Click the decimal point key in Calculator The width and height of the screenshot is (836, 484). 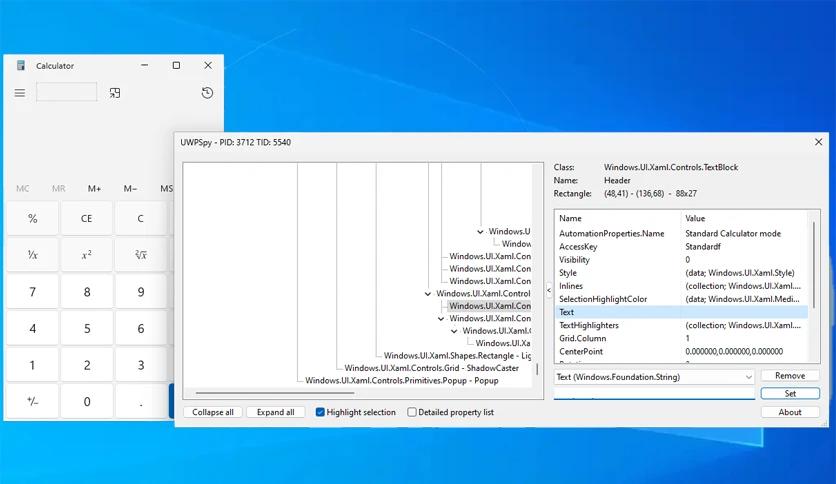(x=140, y=402)
